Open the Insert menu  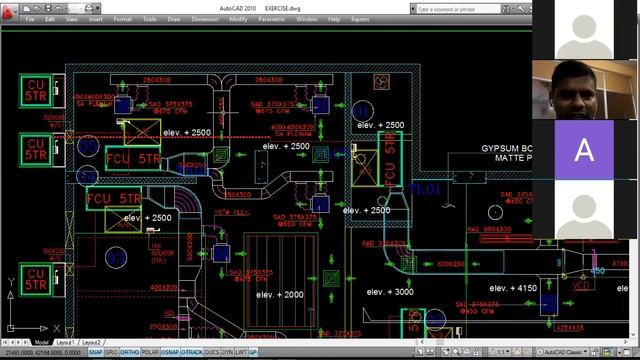point(96,19)
